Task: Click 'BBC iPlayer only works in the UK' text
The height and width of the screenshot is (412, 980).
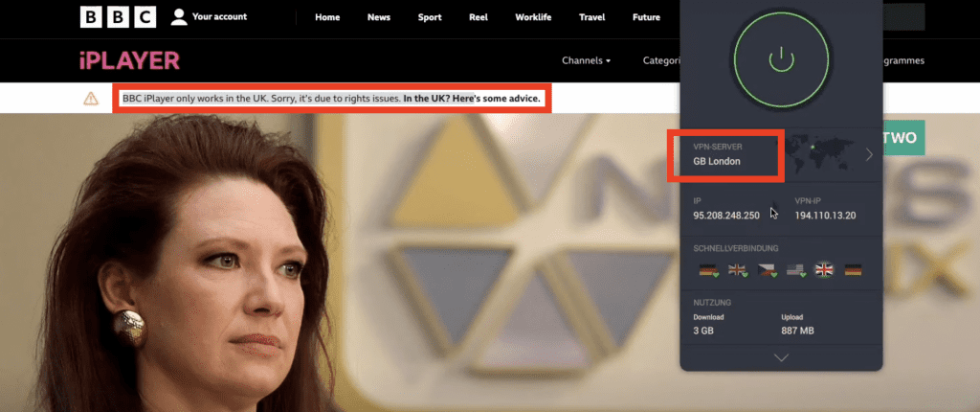Action: coord(196,99)
